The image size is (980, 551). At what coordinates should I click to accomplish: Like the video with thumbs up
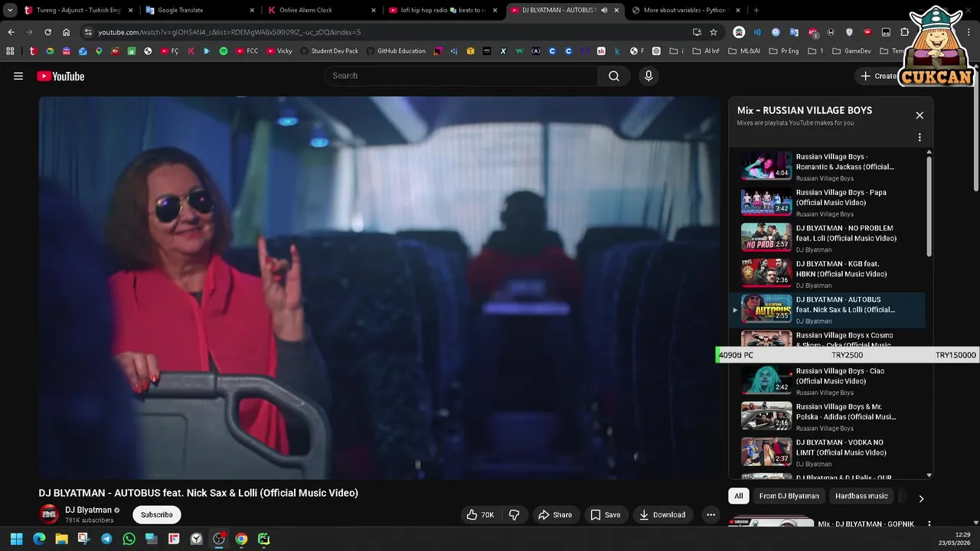pyautogui.click(x=481, y=515)
